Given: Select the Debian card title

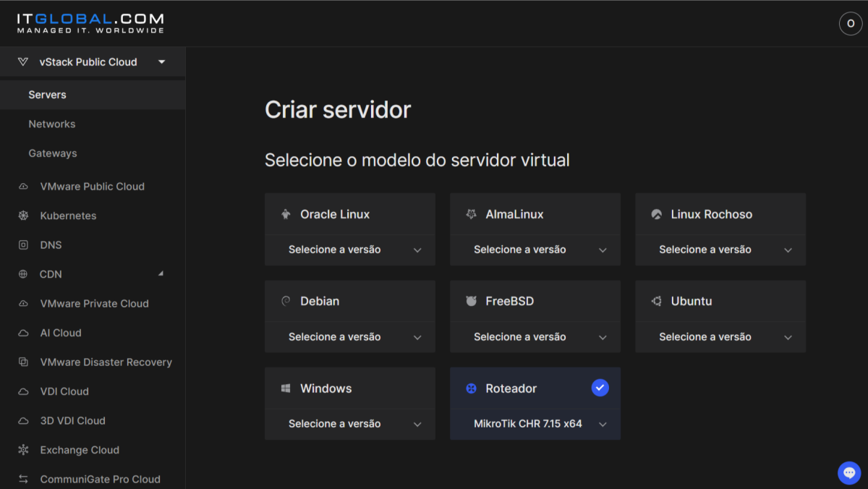Looking at the screenshot, I should [x=320, y=302].
